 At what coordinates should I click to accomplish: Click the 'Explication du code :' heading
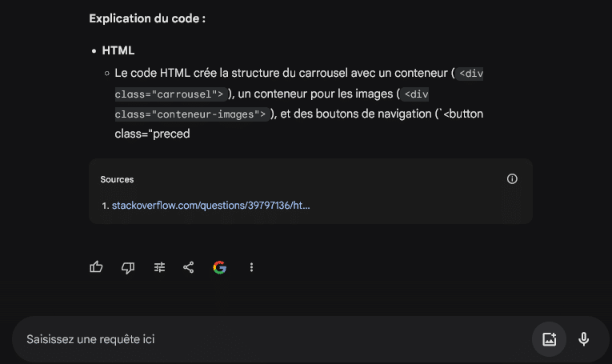point(147,18)
